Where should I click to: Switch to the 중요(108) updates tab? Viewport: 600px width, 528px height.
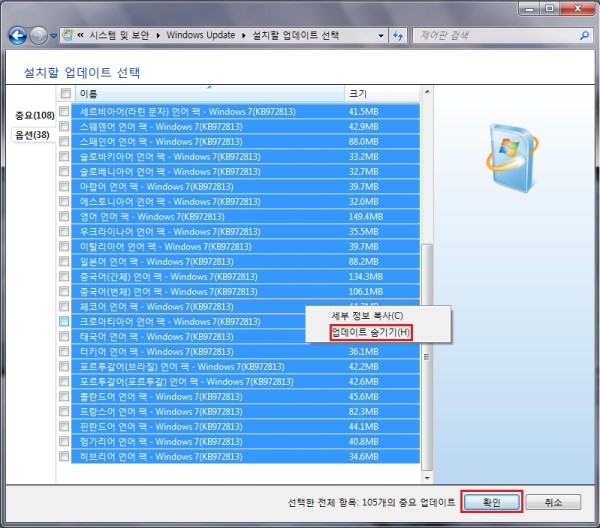[x=34, y=116]
